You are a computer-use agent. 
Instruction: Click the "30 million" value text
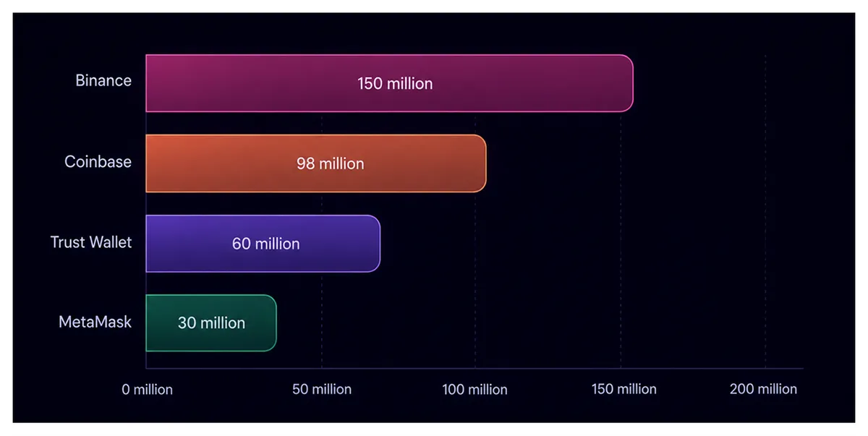[x=212, y=323]
